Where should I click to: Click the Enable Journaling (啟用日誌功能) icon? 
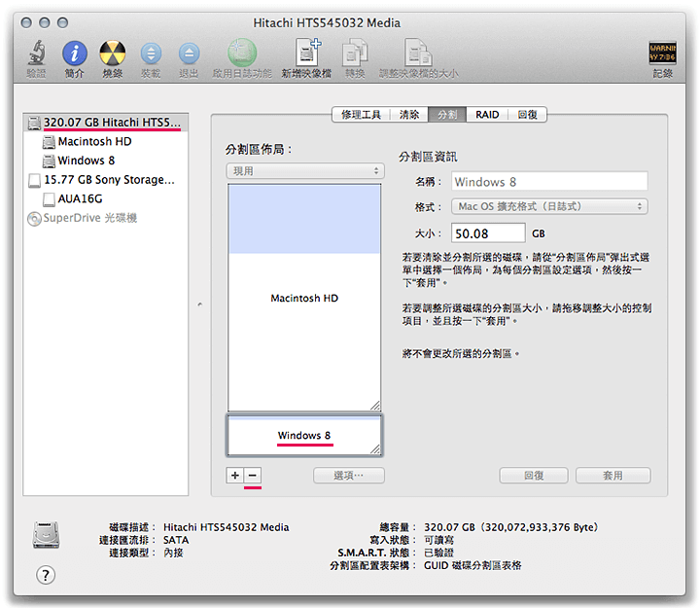[x=242, y=53]
